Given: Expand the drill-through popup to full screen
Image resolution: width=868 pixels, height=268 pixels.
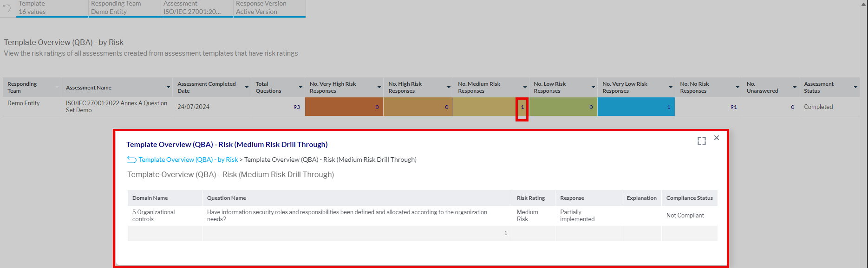Looking at the screenshot, I should coord(702,141).
